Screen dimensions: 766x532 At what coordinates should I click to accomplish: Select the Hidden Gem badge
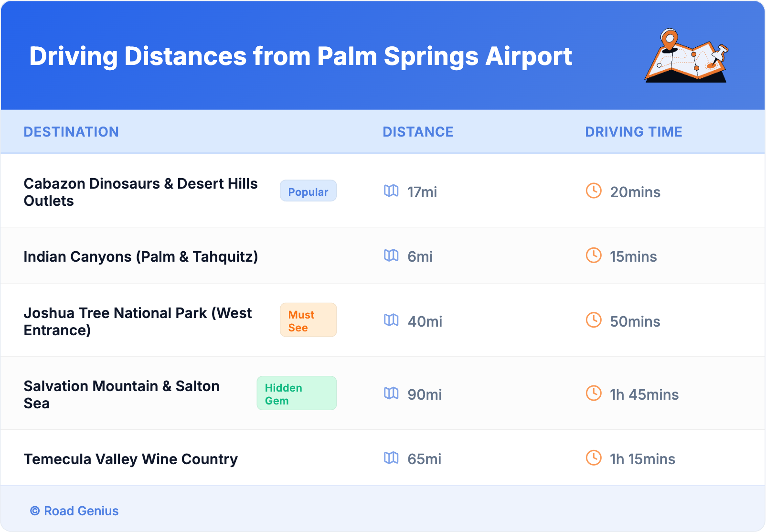click(x=297, y=394)
